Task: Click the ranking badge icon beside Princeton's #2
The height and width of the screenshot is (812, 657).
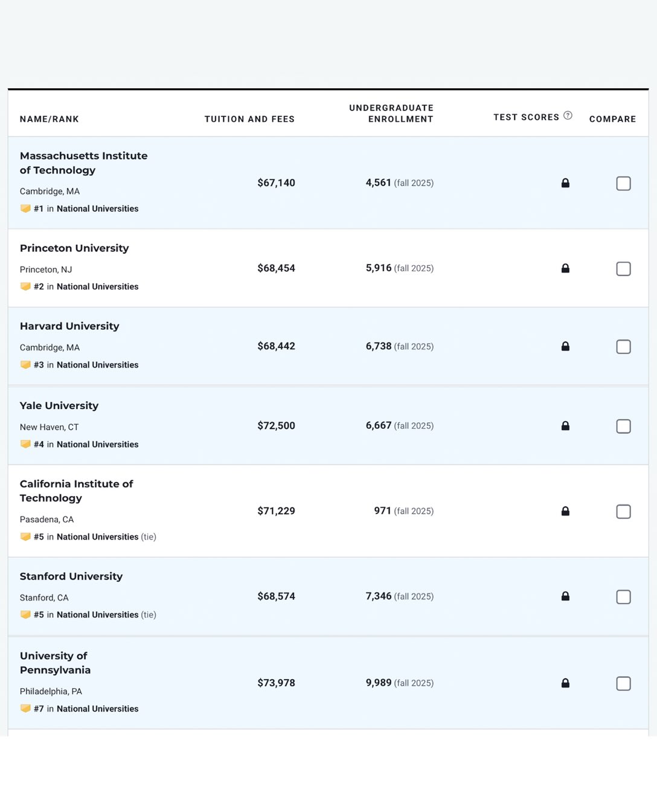Action: tap(25, 286)
